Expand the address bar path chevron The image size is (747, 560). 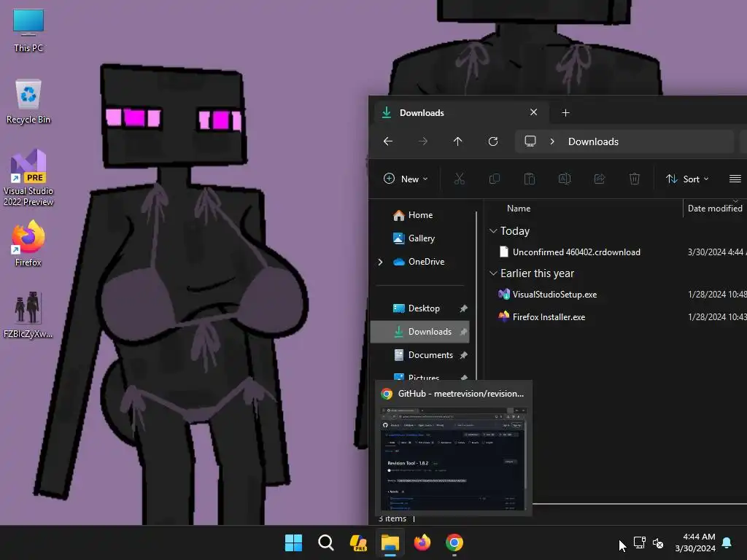pyautogui.click(x=552, y=141)
